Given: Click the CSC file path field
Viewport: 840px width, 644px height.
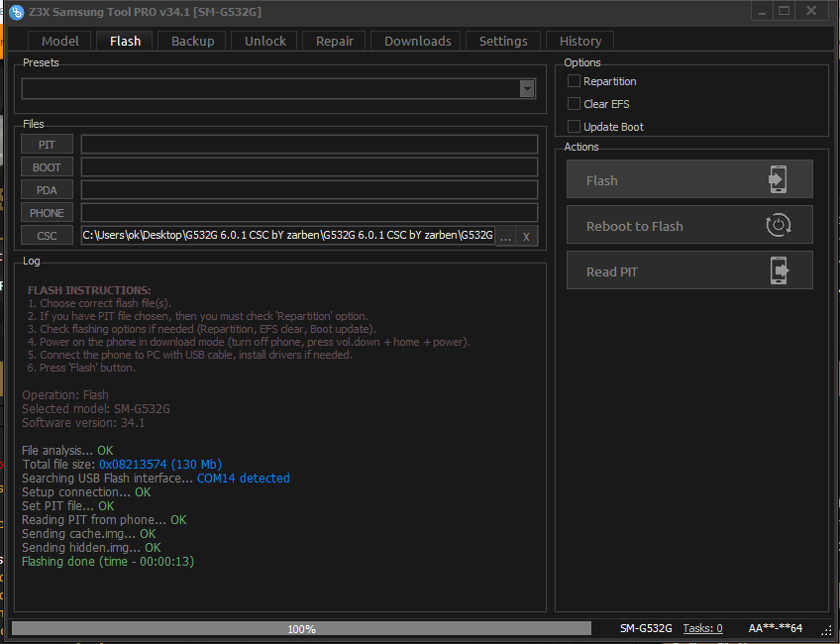Looking at the screenshot, I should [x=287, y=236].
